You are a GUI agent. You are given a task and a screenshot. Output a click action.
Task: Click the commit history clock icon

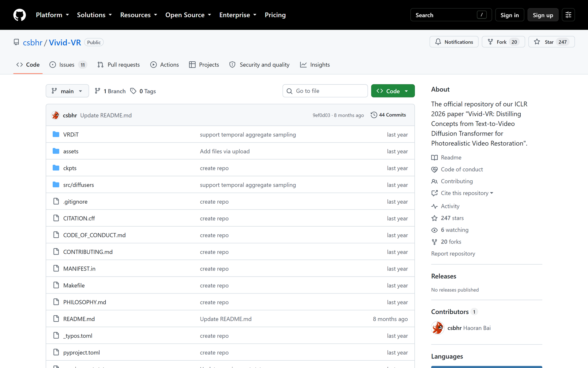(374, 115)
